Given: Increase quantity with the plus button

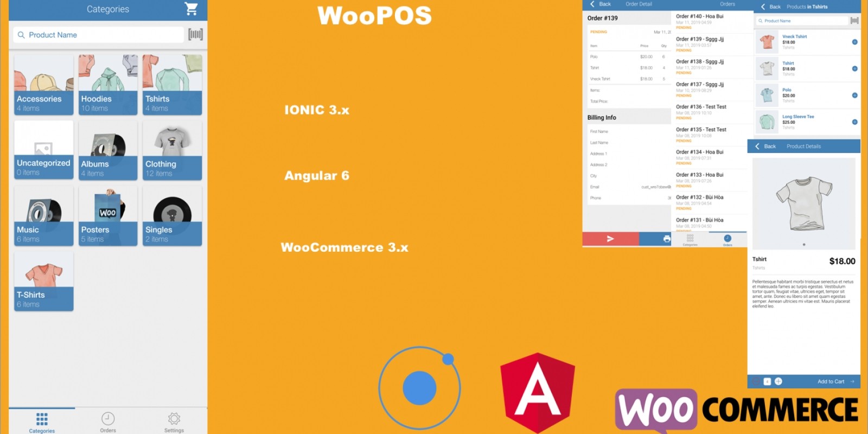Looking at the screenshot, I should 778,381.
